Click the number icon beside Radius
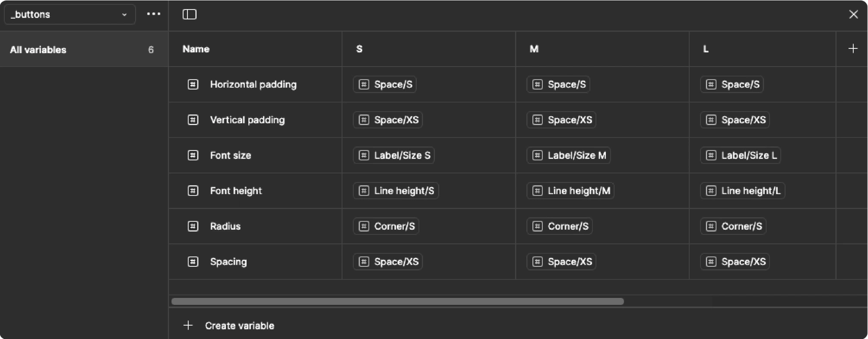The image size is (868, 339). tap(193, 226)
